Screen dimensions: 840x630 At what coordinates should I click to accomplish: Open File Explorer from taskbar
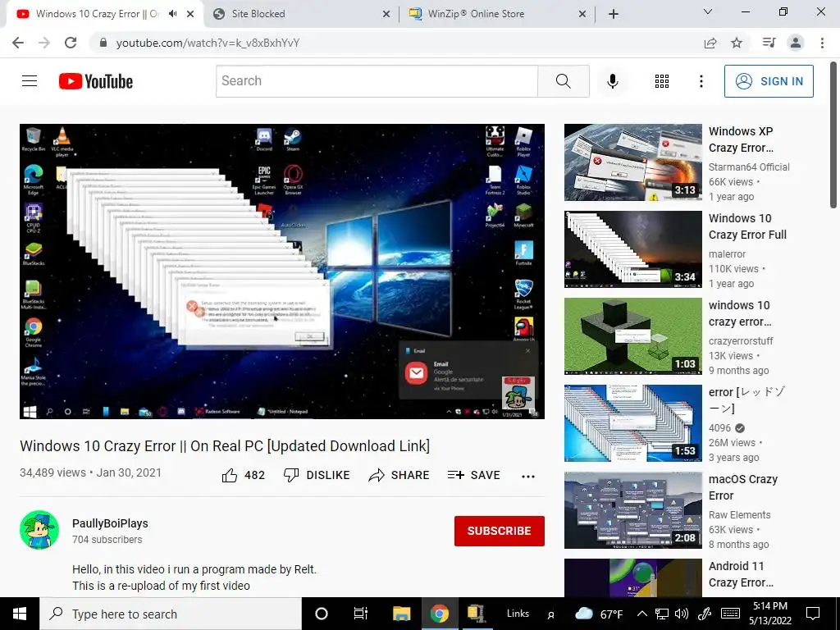click(401, 614)
